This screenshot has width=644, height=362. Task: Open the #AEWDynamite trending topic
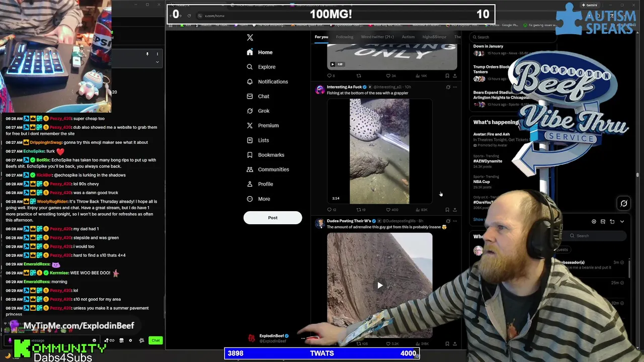click(x=488, y=161)
